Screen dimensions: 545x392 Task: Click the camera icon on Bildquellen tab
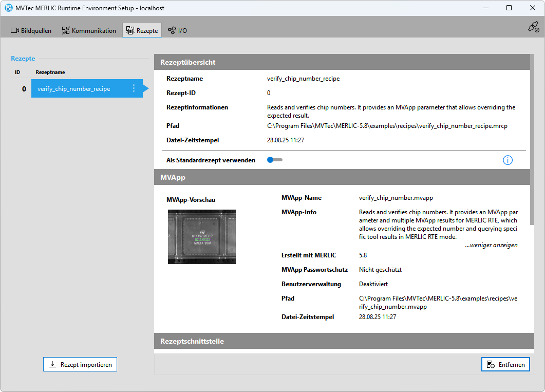point(15,30)
